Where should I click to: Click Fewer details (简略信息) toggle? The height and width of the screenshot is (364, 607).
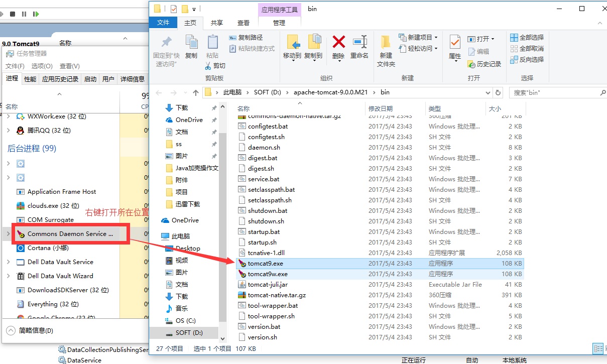pyautogui.click(x=30, y=331)
